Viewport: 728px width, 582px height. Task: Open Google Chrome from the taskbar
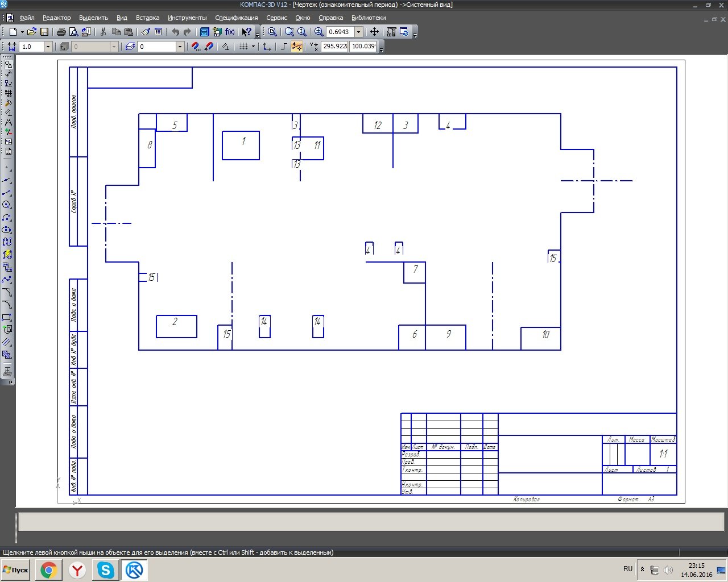click(49, 569)
